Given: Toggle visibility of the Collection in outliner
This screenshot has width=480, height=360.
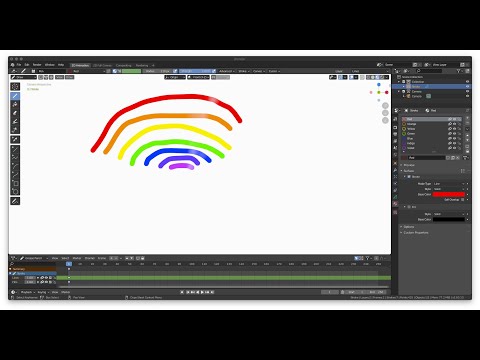Looking at the screenshot, I should tap(467, 82).
